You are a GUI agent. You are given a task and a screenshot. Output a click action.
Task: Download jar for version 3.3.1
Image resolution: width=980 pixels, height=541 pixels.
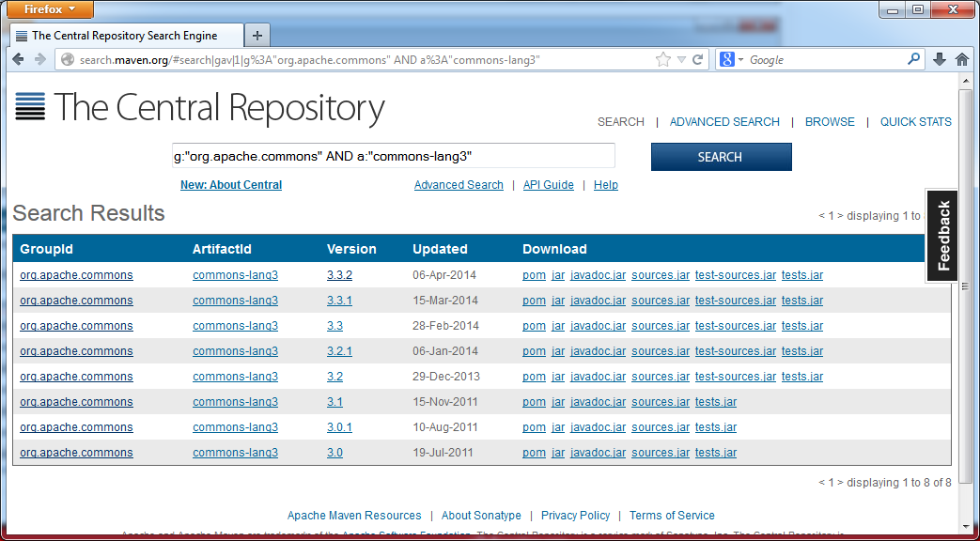[558, 301]
